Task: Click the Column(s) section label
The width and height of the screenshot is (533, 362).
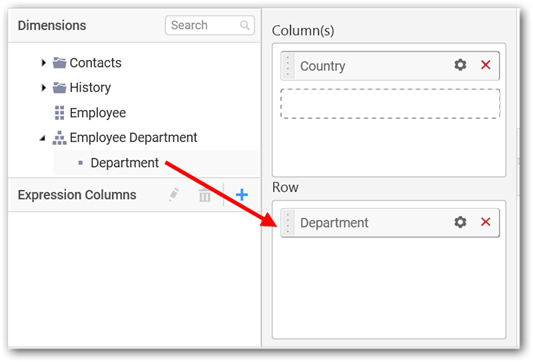Action: coord(303,31)
